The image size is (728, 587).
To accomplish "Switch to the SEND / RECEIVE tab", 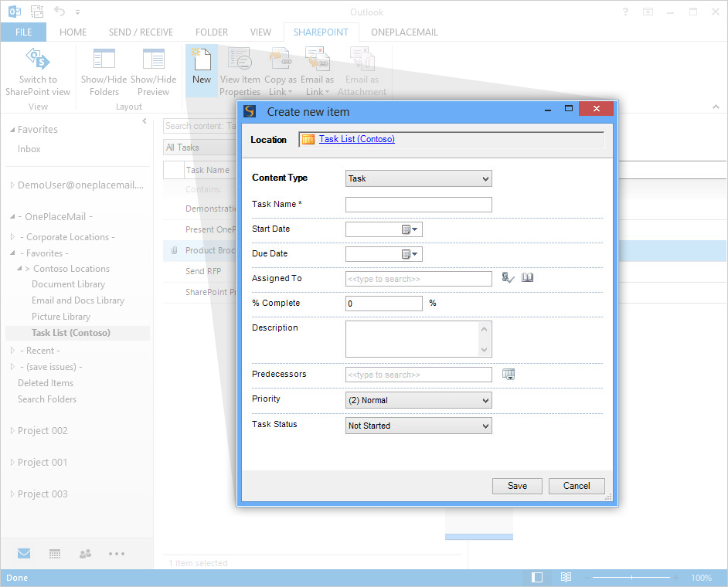I will coord(141,32).
